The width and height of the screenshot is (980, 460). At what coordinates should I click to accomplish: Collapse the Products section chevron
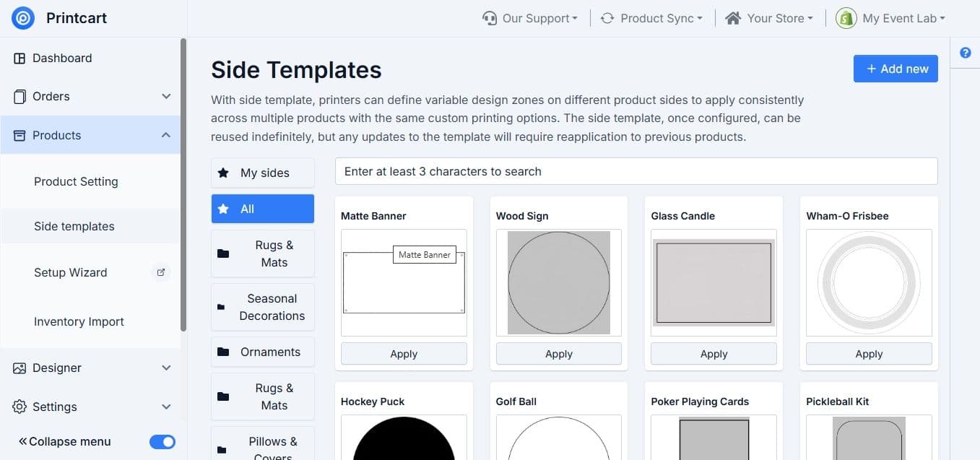coord(166,135)
